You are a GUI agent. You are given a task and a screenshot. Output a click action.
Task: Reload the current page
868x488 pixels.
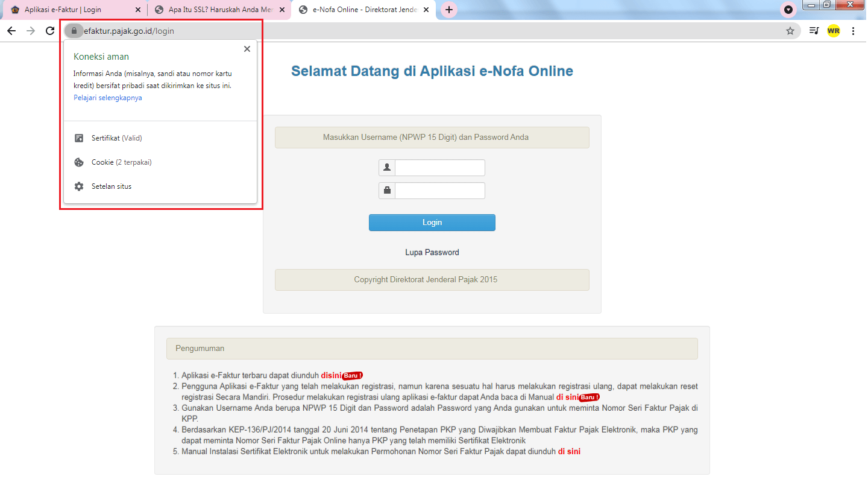point(50,31)
